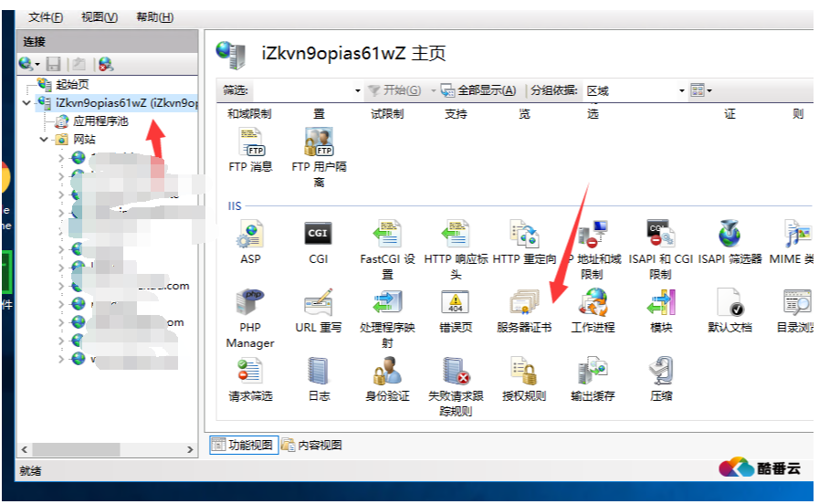This screenshot has width=819, height=504.
Task: Open the FTP 消息 icon
Action: pyautogui.click(x=250, y=146)
